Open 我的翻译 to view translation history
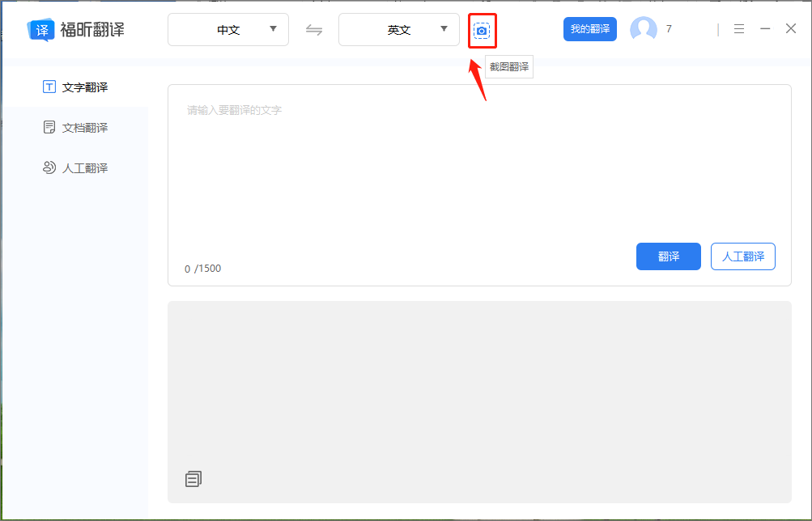Viewport: 812px width, 521px height. (x=589, y=28)
